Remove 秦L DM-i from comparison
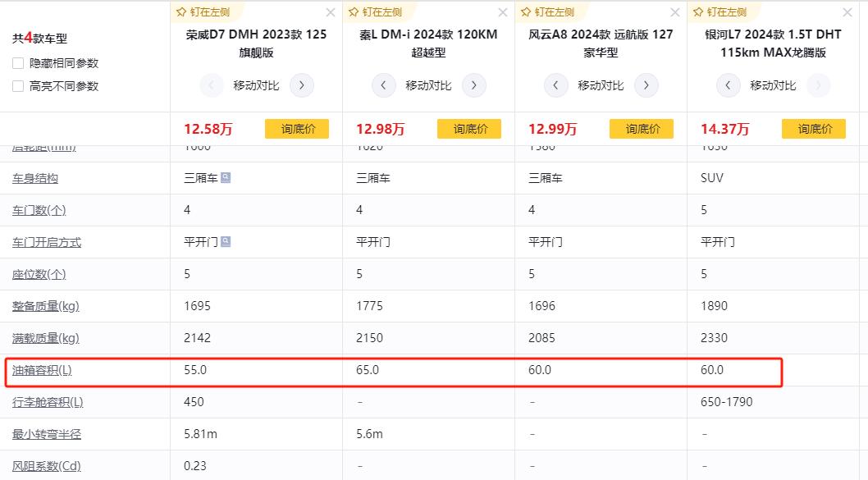 tap(503, 12)
